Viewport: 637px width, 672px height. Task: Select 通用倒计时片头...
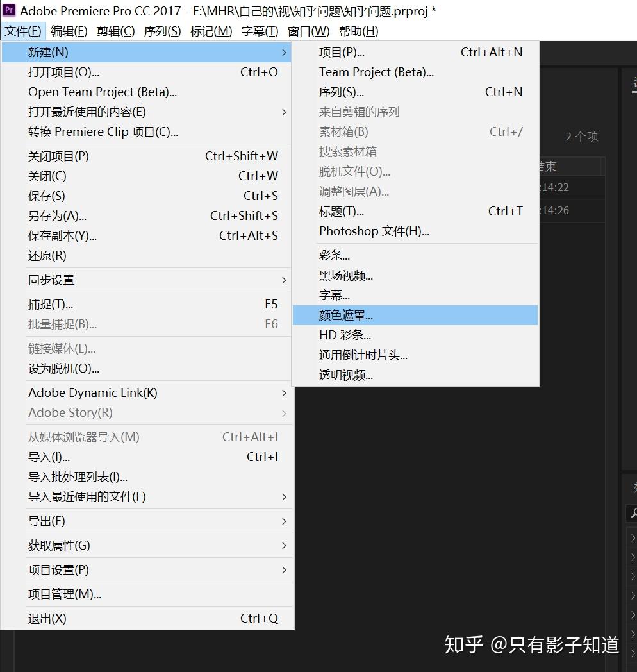click(415, 355)
